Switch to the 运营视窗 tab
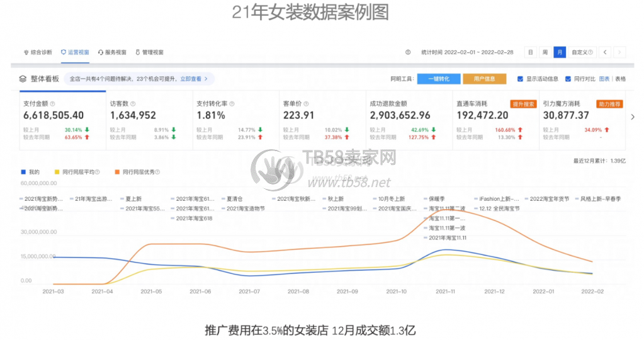Viewport: 644px width, 340px height. 75,52
